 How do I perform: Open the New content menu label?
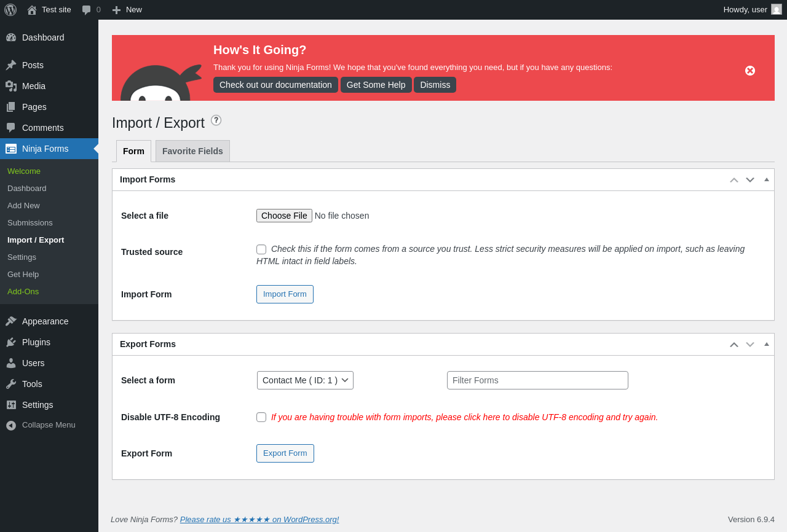coord(134,9)
